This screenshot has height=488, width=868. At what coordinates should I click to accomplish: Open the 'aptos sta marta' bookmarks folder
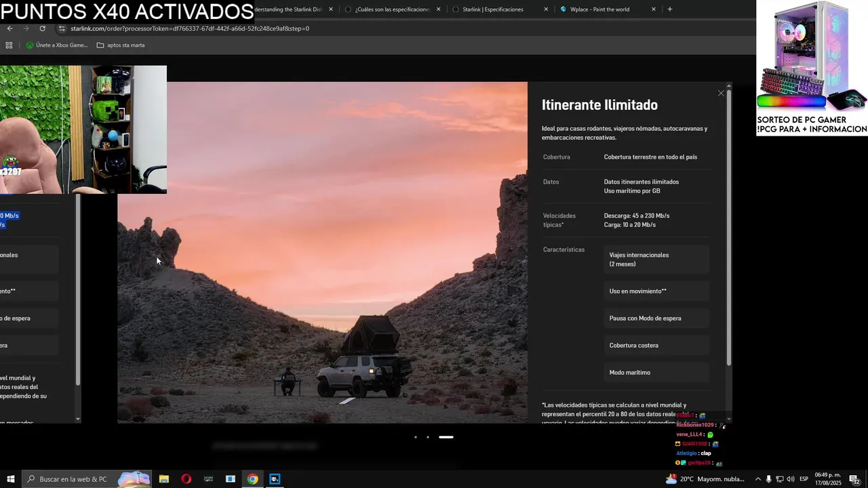coord(121,45)
